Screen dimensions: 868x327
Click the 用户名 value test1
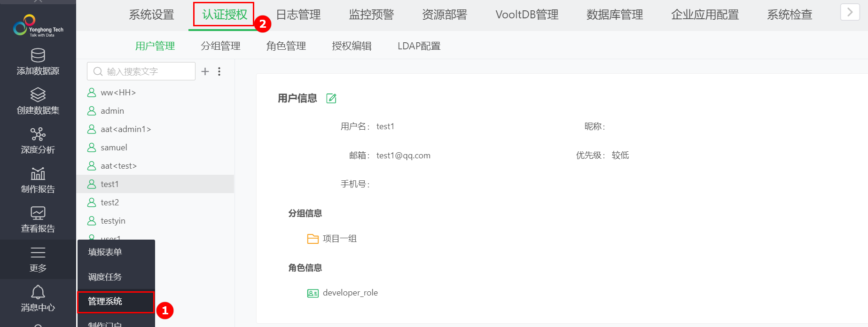385,126
